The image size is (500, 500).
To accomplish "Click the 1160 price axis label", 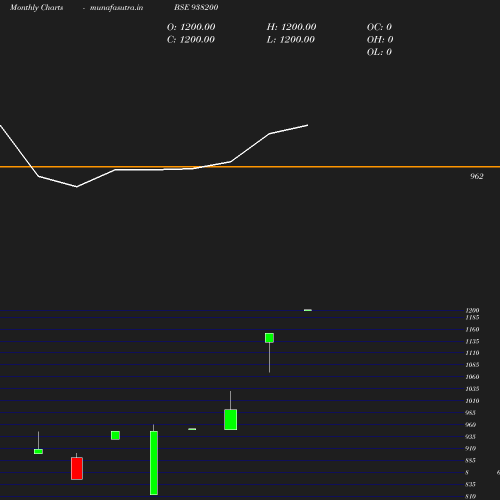I will pos(472,329).
